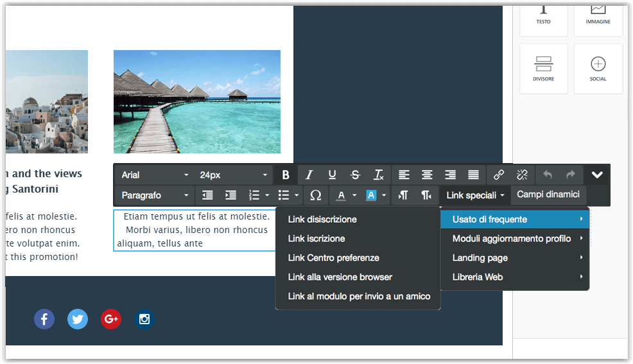633x364 pixels.
Task: Apply strikethrough to the text
Action: coord(355,175)
